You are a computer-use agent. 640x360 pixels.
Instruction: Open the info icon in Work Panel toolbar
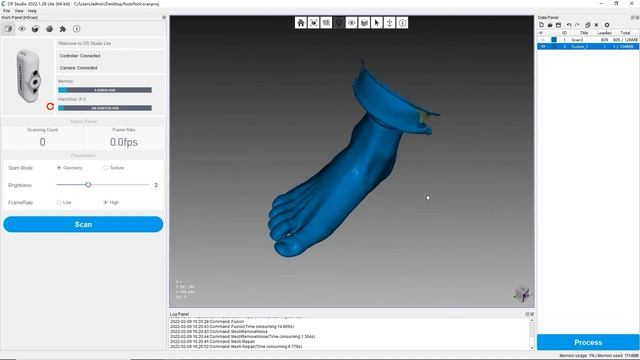pyautogui.click(x=77, y=29)
